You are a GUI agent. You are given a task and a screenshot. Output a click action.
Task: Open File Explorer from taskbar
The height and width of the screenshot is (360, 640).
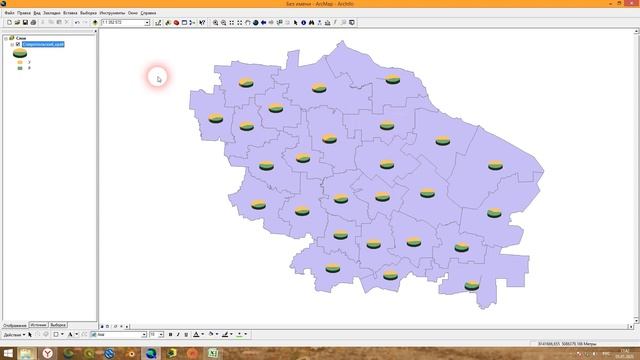click(x=26, y=353)
